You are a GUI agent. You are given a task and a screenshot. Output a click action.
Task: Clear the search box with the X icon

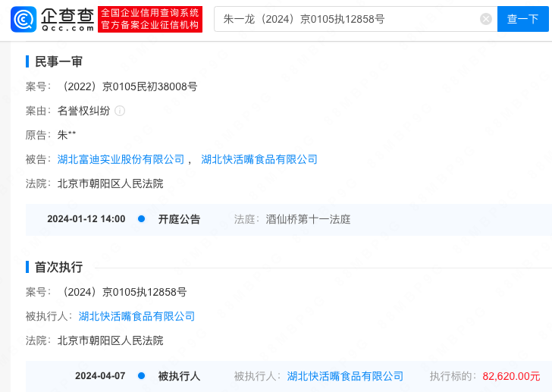(x=486, y=19)
